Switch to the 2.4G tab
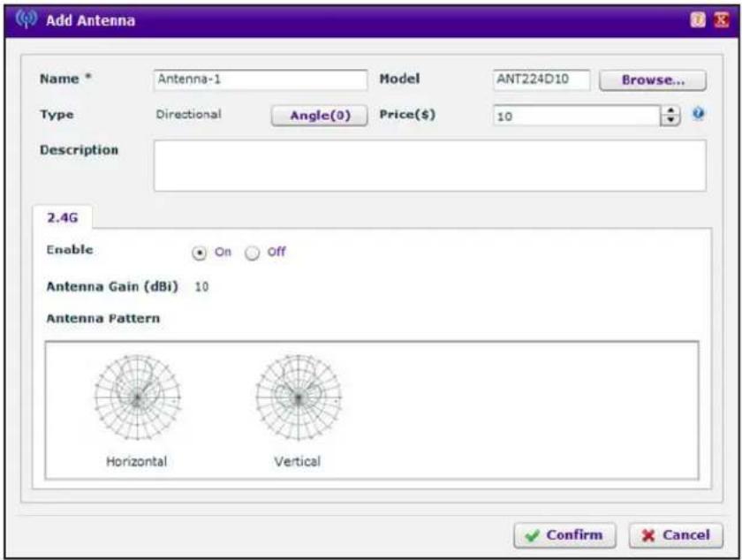The height and width of the screenshot is (560, 742). [x=63, y=218]
